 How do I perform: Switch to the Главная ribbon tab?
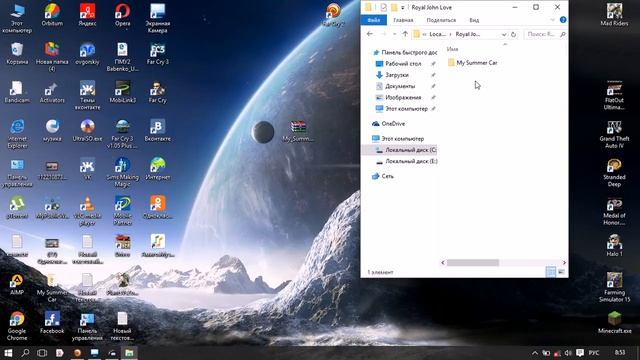point(403,20)
